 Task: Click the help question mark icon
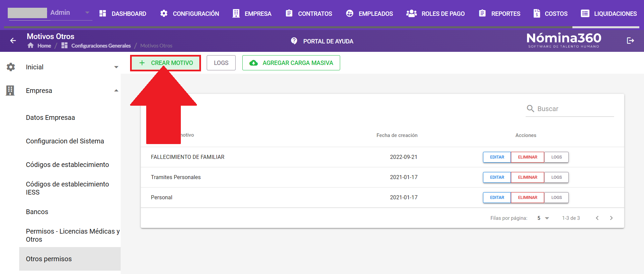point(294,41)
